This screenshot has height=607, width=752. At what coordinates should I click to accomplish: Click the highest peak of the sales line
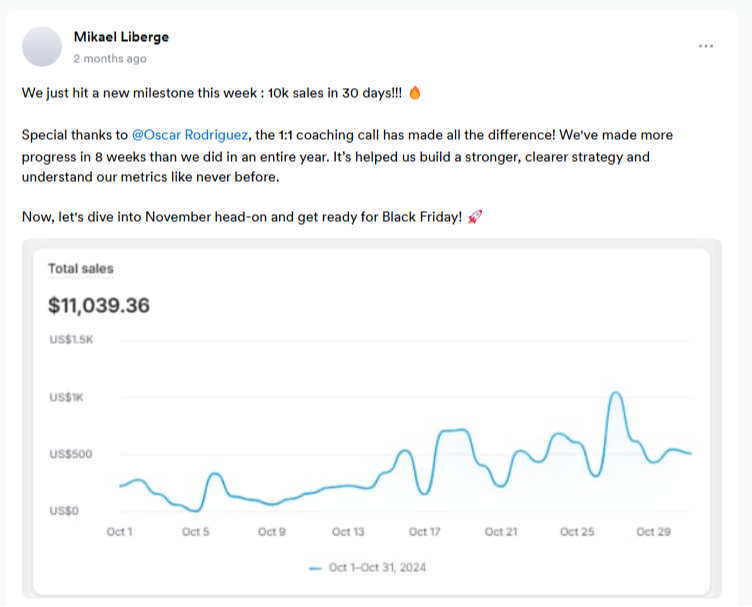pyautogui.click(x=616, y=393)
